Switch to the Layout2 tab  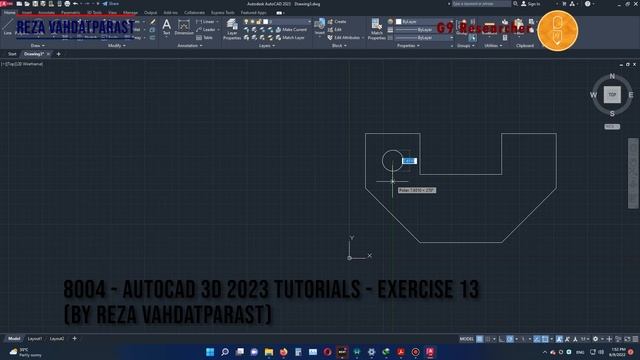[57, 338]
